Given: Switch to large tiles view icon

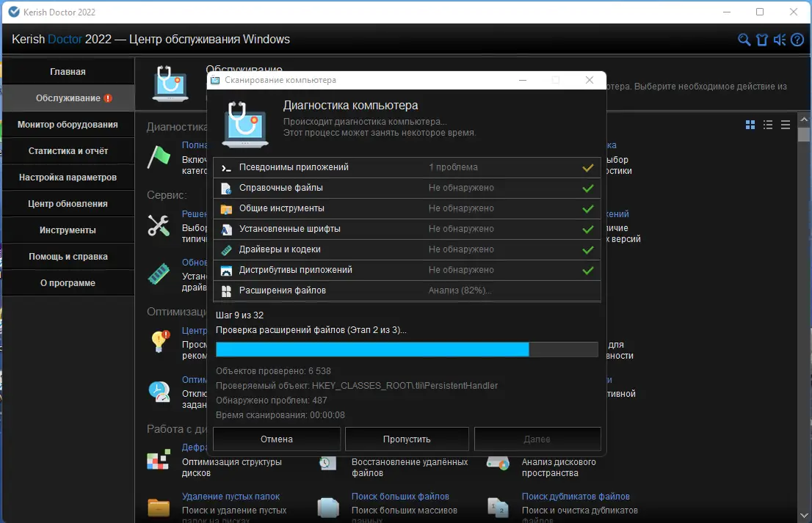Looking at the screenshot, I should tap(750, 125).
